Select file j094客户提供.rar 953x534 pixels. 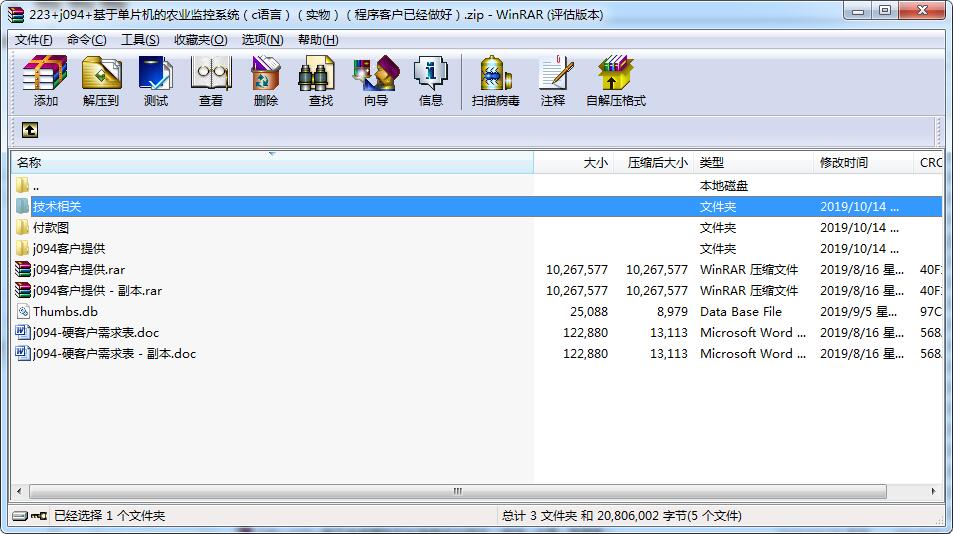[79, 270]
